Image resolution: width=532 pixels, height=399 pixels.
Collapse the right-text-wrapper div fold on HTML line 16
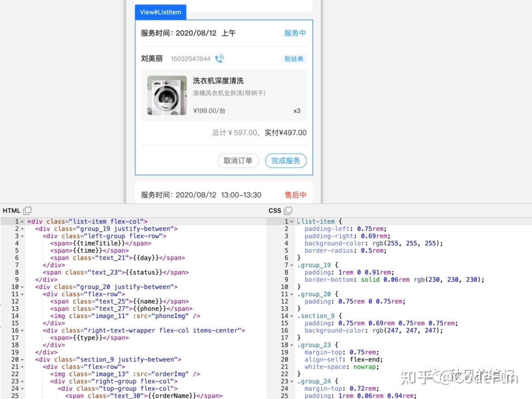[x=21, y=330]
